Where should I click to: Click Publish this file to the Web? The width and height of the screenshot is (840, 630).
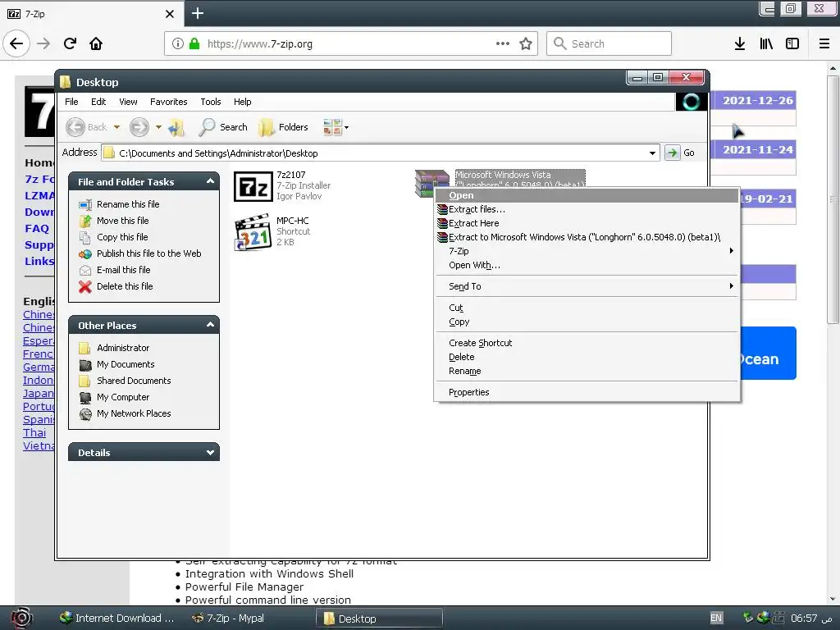click(x=139, y=254)
